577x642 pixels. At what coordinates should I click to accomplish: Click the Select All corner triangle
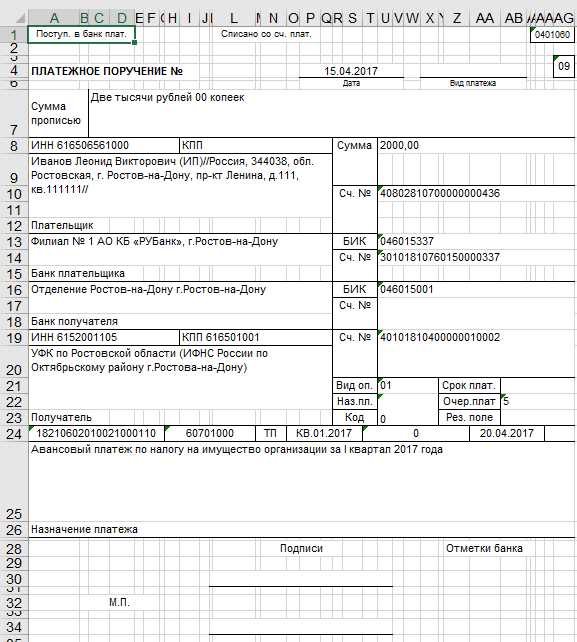(20, 18)
